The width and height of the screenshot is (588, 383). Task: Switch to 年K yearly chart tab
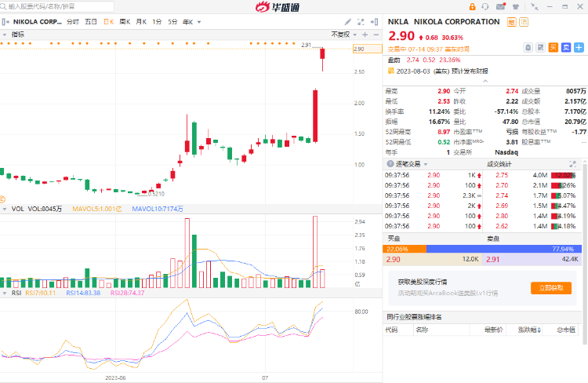click(x=187, y=22)
